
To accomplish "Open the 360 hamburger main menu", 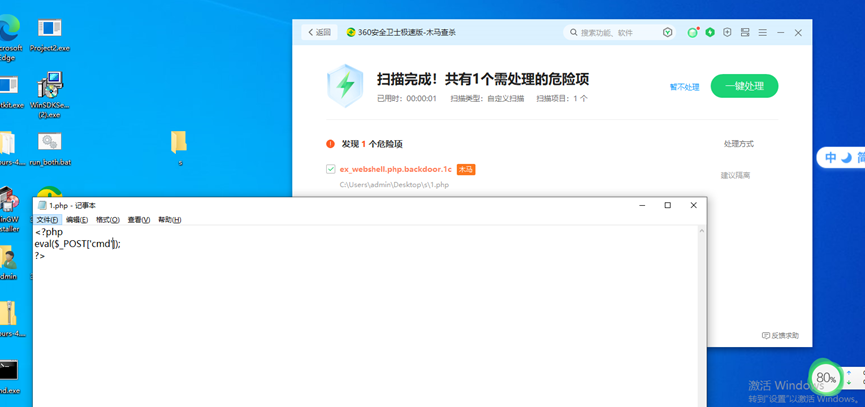I will point(763,33).
